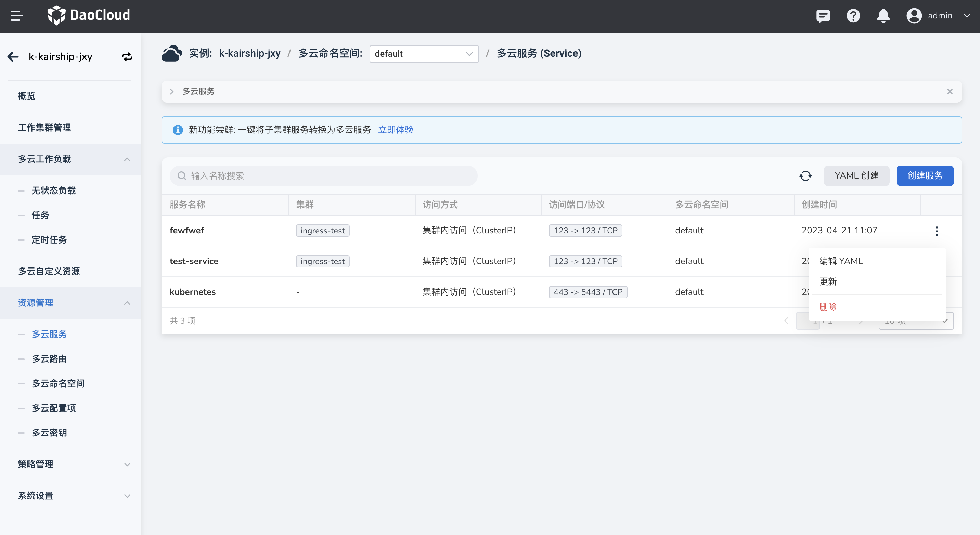Click the ingress-test tag in fewfwef row
This screenshot has height=535, width=980.
[x=323, y=231]
